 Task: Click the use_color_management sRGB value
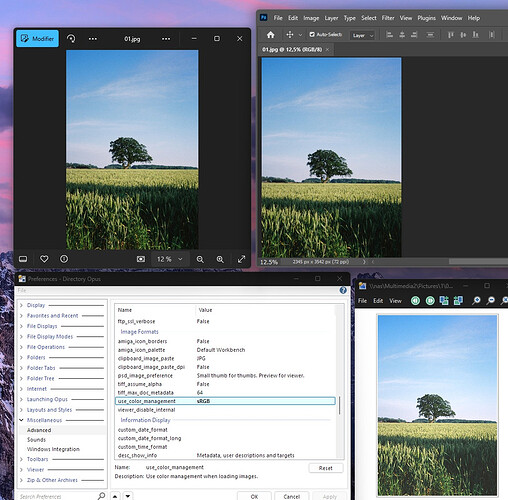[x=203, y=401]
